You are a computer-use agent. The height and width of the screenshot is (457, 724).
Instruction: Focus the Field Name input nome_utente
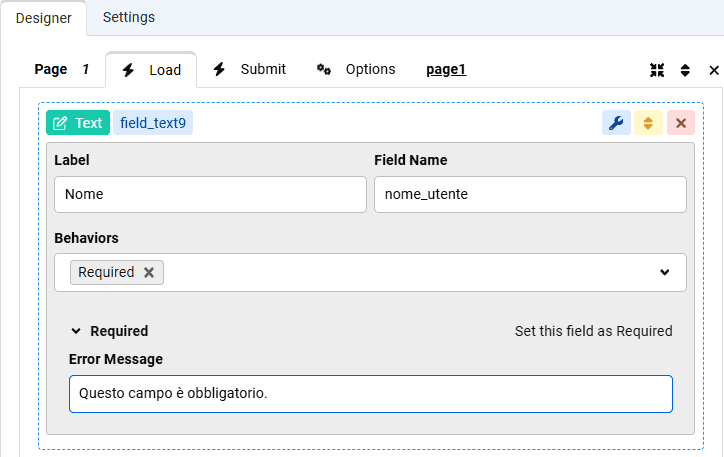(530, 195)
